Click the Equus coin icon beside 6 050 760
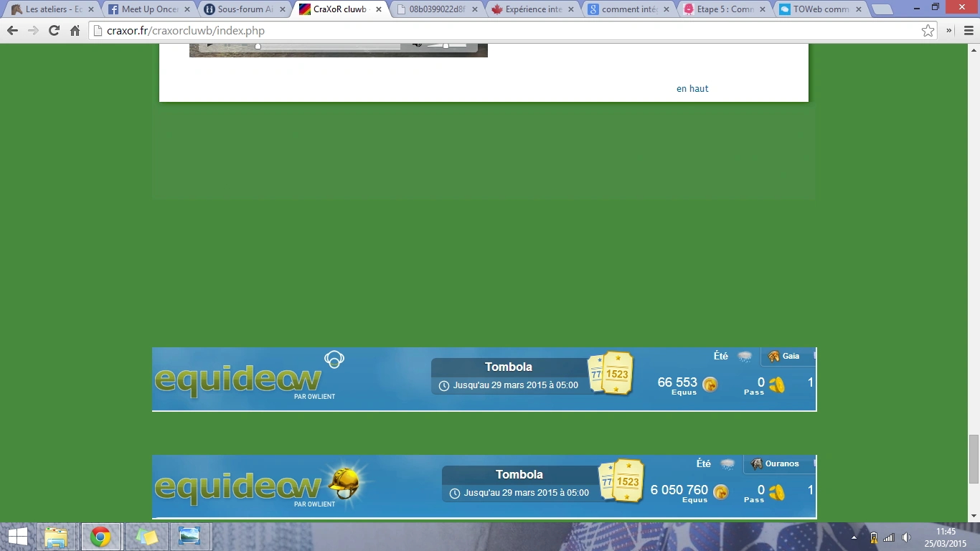Image resolution: width=980 pixels, height=551 pixels. [720, 492]
